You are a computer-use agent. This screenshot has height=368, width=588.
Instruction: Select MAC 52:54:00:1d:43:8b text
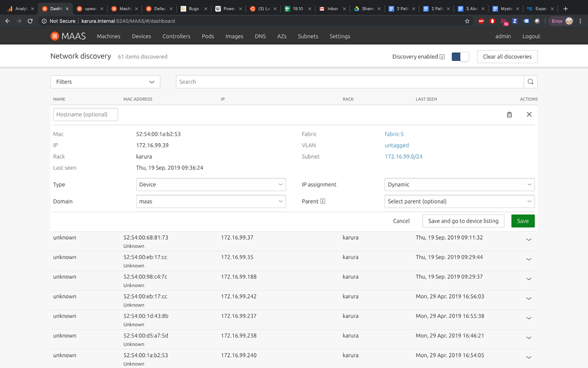tap(146, 316)
